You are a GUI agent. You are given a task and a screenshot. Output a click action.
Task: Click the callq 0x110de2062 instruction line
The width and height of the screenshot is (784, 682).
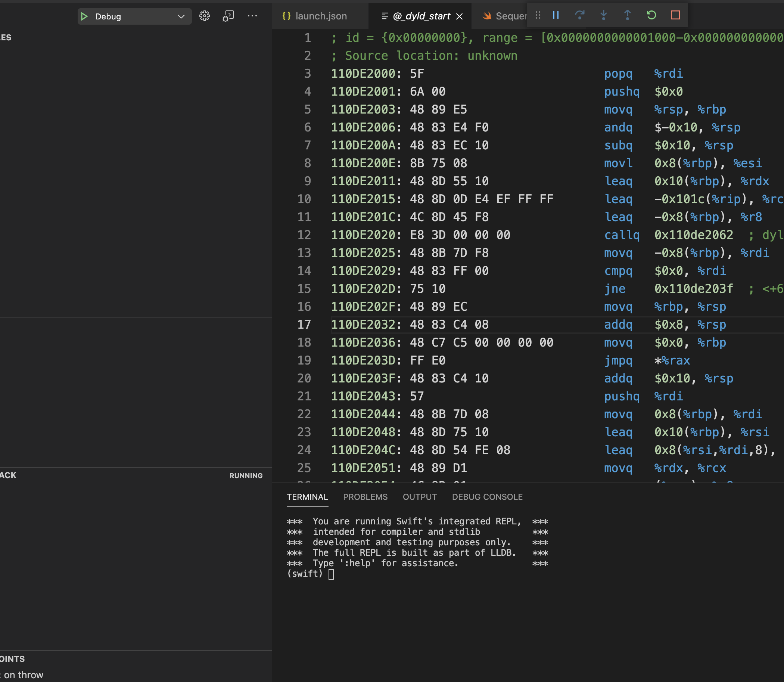[x=557, y=235]
